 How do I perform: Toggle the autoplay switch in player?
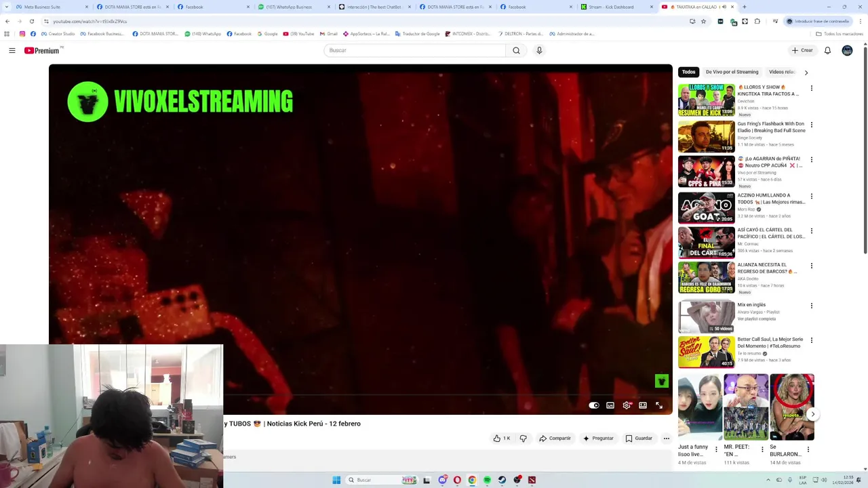point(594,405)
